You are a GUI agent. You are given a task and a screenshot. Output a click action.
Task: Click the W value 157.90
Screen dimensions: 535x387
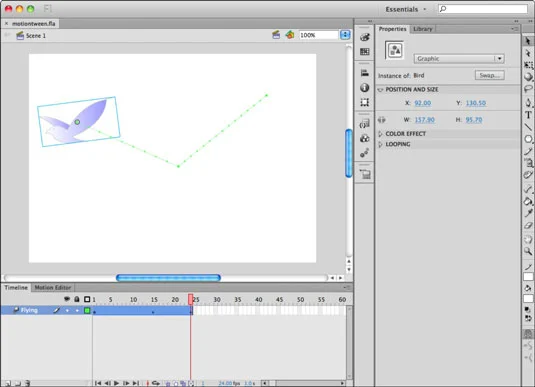[424, 120]
